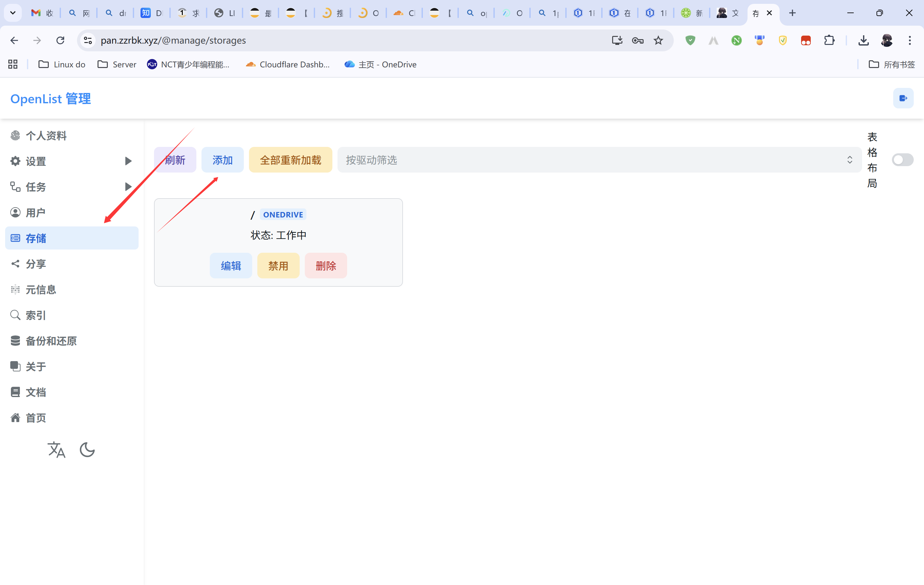Open the Chrome extensions puzzle icon

[829, 40]
